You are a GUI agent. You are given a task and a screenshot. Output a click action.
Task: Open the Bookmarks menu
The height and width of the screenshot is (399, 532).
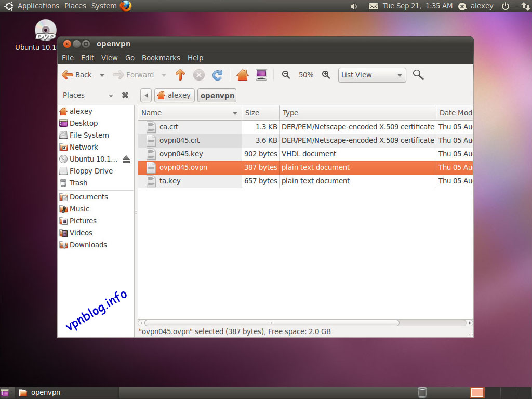click(x=161, y=58)
